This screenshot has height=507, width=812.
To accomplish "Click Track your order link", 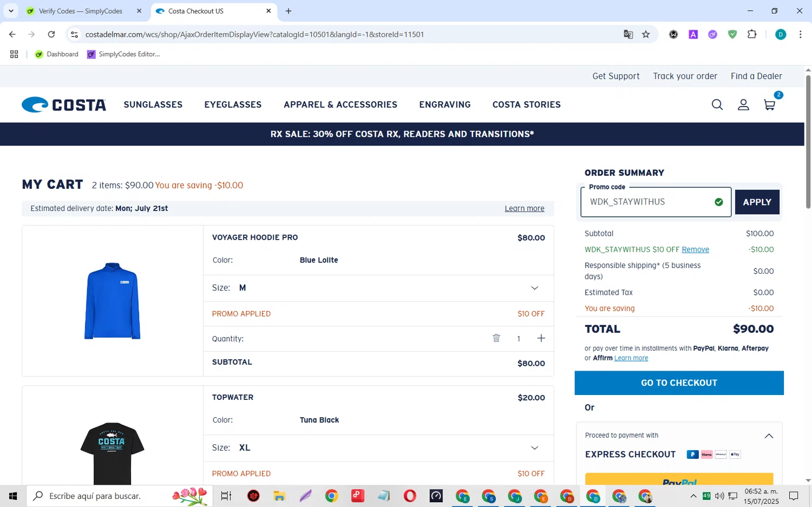I will tap(685, 76).
